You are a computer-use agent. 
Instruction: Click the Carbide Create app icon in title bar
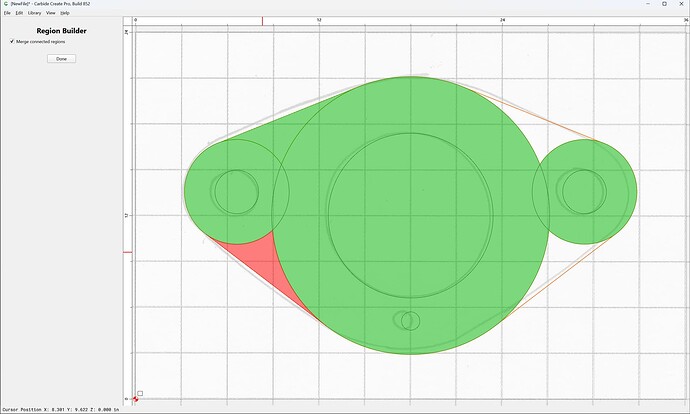(x=6, y=4)
